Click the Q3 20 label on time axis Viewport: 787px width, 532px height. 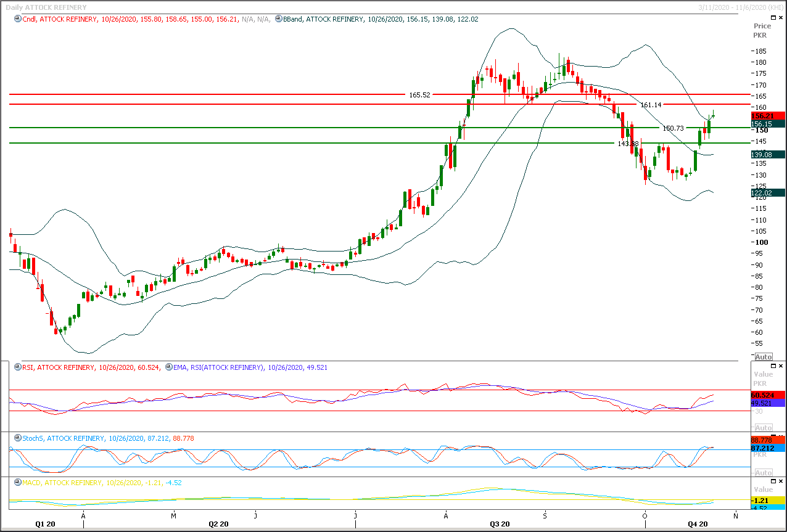click(500, 524)
